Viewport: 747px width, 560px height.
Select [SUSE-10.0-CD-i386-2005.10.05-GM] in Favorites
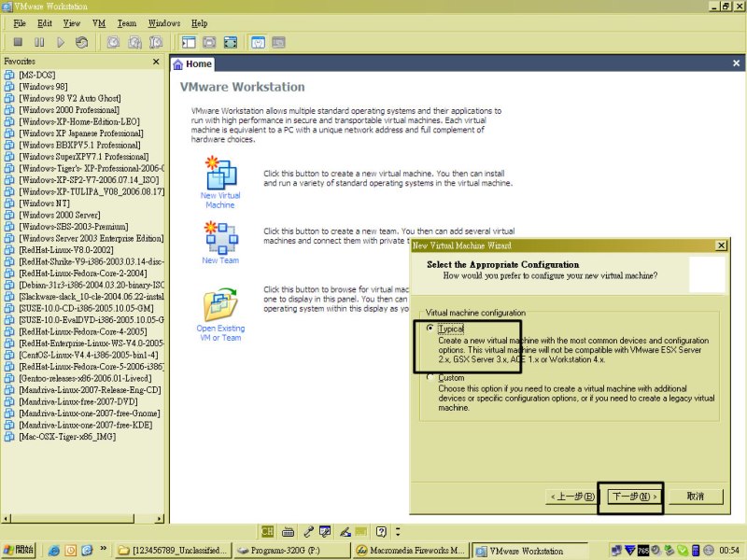[x=86, y=308]
